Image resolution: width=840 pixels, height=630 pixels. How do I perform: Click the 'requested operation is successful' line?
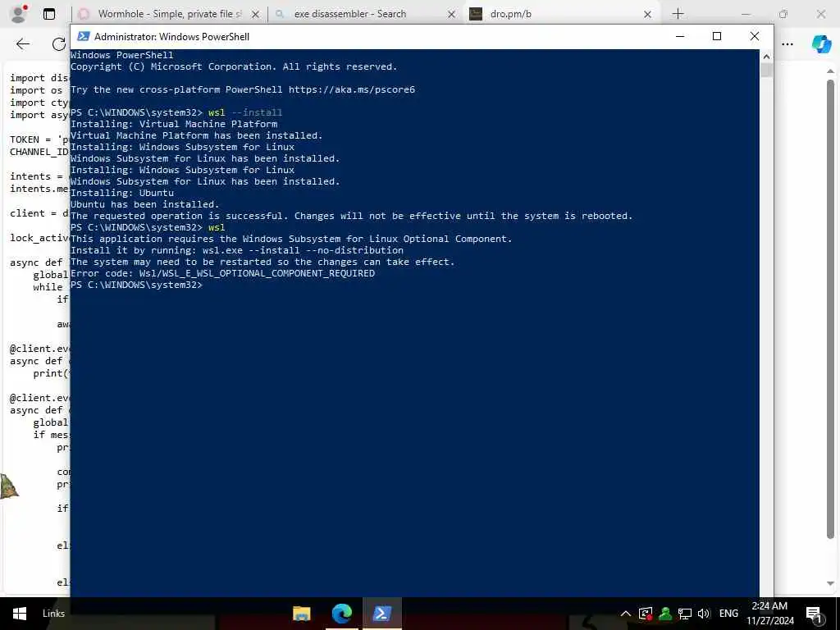tap(351, 216)
